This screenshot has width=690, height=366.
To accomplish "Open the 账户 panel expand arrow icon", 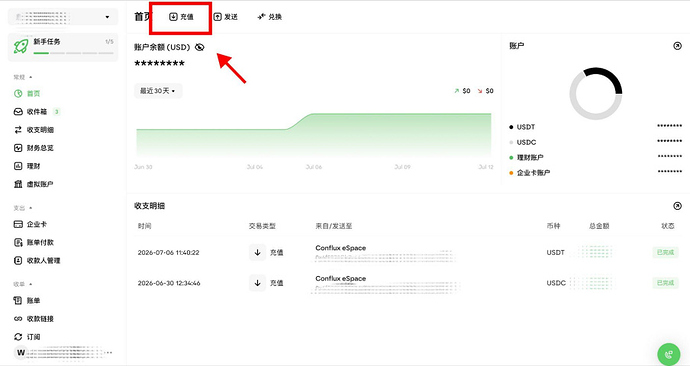I will point(677,46).
